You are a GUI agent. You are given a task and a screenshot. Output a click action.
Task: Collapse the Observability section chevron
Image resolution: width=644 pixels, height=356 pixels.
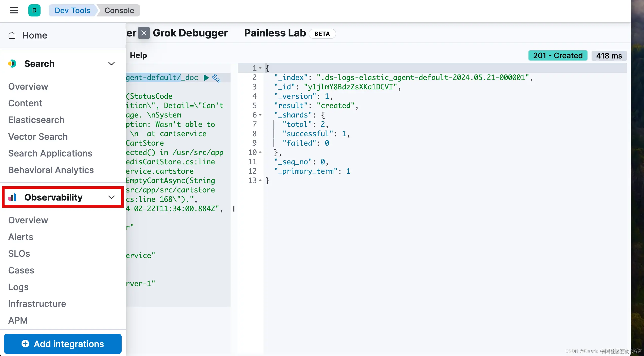click(x=111, y=197)
